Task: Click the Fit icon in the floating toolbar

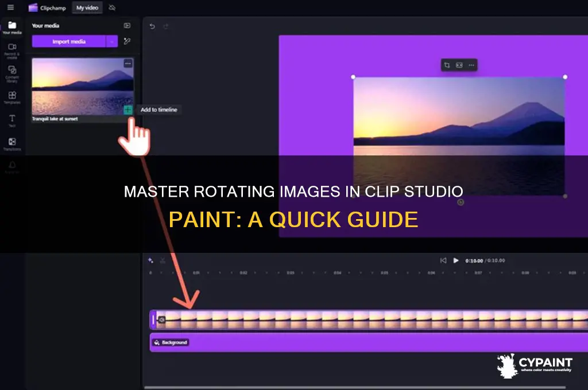Action: click(459, 65)
